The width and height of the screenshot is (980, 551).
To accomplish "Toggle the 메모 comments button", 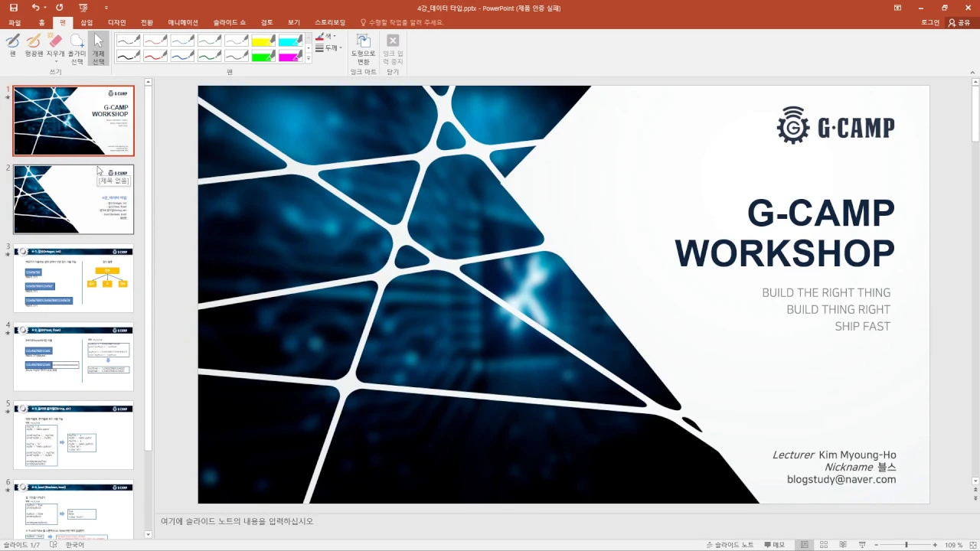I will [774, 545].
